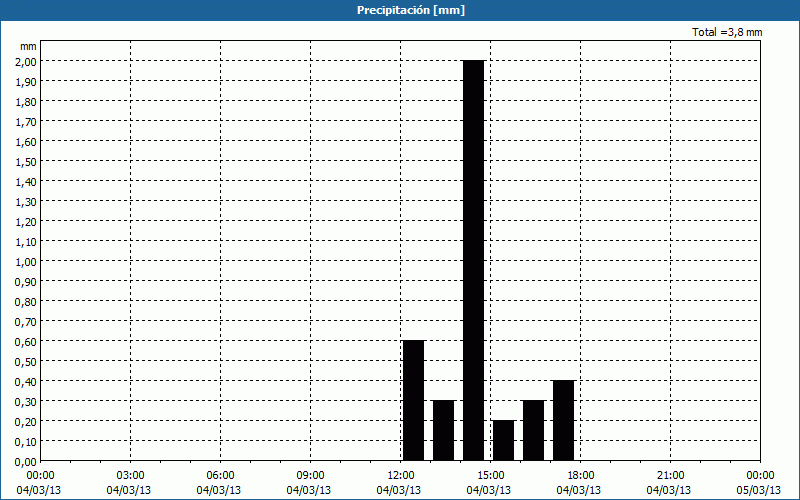Viewport: 800px width, 500px height.
Task: Select the 0,20 y-axis value
Action: (x=27, y=421)
